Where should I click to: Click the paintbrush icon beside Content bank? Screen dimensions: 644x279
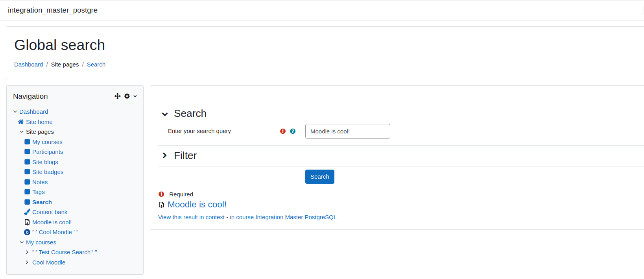[x=27, y=212]
